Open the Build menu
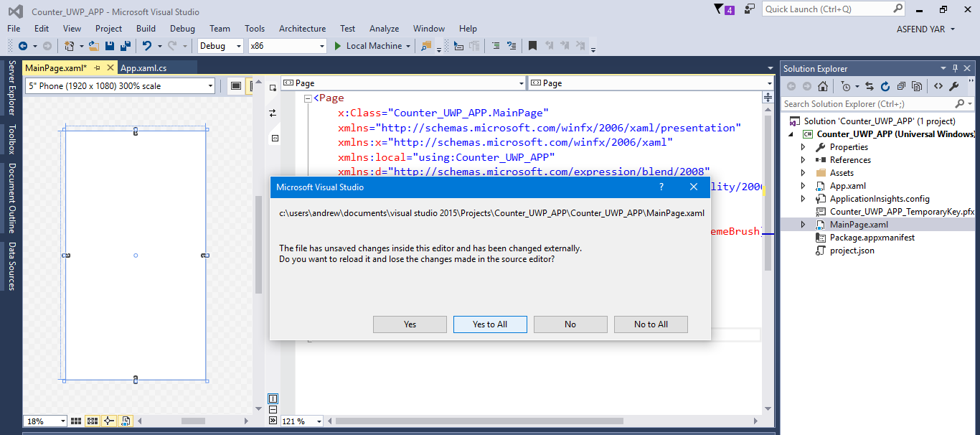 (x=146, y=29)
